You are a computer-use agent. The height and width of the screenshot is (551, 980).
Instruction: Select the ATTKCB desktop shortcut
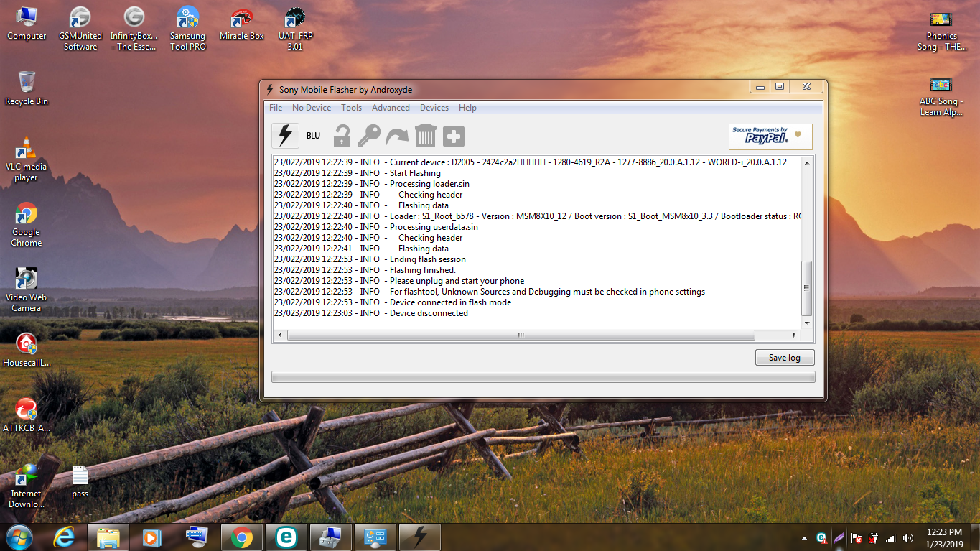click(27, 415)
